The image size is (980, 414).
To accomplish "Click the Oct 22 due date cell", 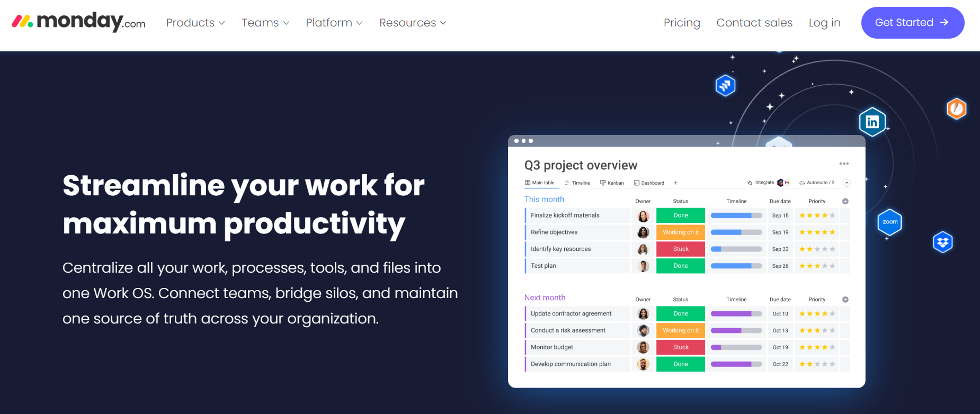I will 780,364.
